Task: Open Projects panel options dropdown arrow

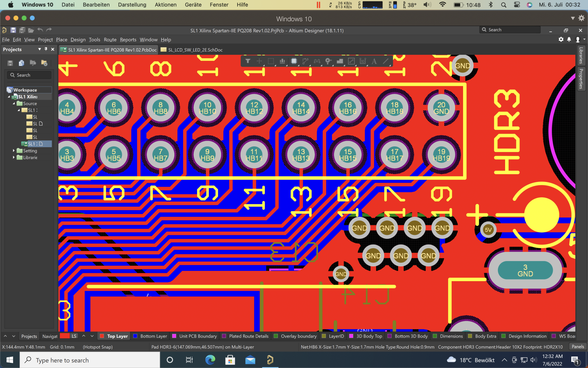Action: click(39, 49)
